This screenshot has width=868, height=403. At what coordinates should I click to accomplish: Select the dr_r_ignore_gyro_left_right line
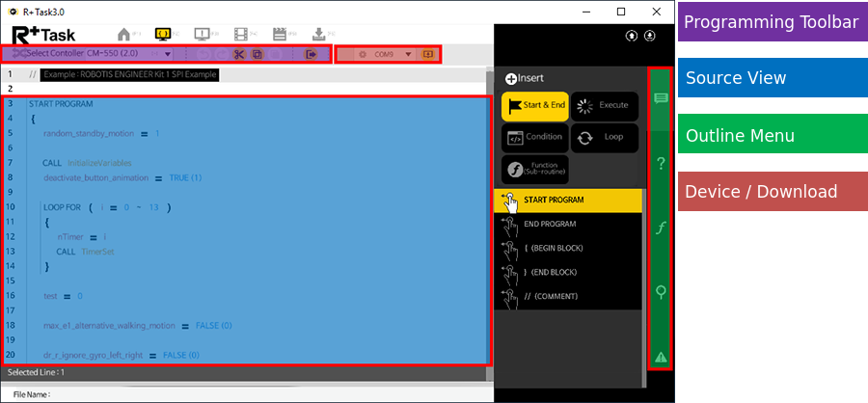point(121,356)
